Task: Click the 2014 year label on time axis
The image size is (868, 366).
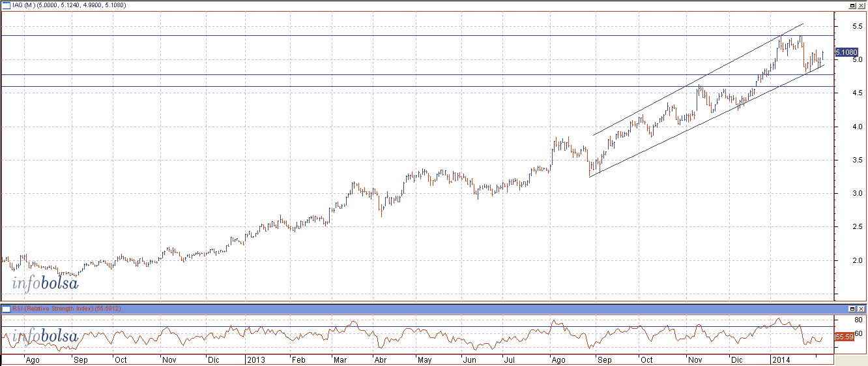Action: (780, 359)
